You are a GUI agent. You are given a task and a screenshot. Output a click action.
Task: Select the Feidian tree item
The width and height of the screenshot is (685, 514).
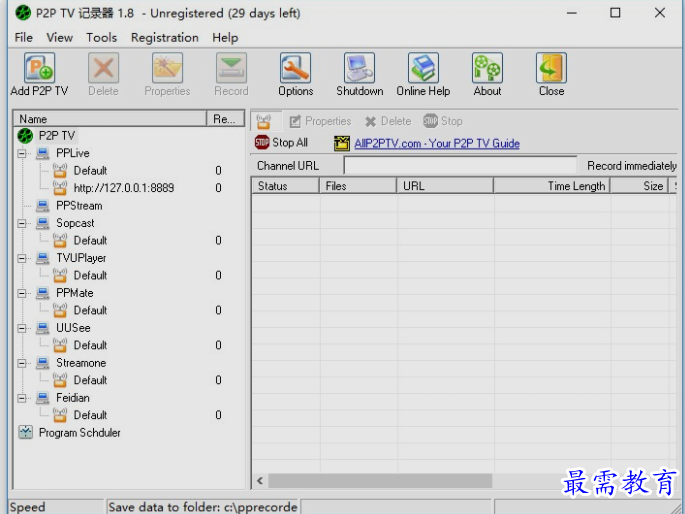coord(73,398)
